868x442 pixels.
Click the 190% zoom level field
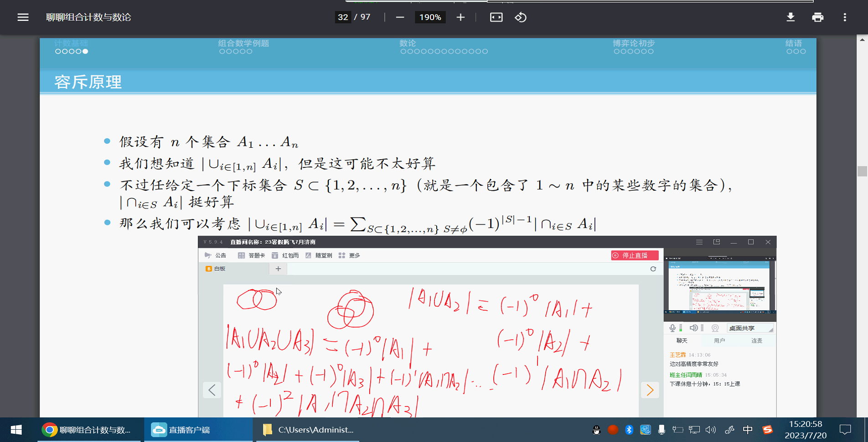coord(430,17)
